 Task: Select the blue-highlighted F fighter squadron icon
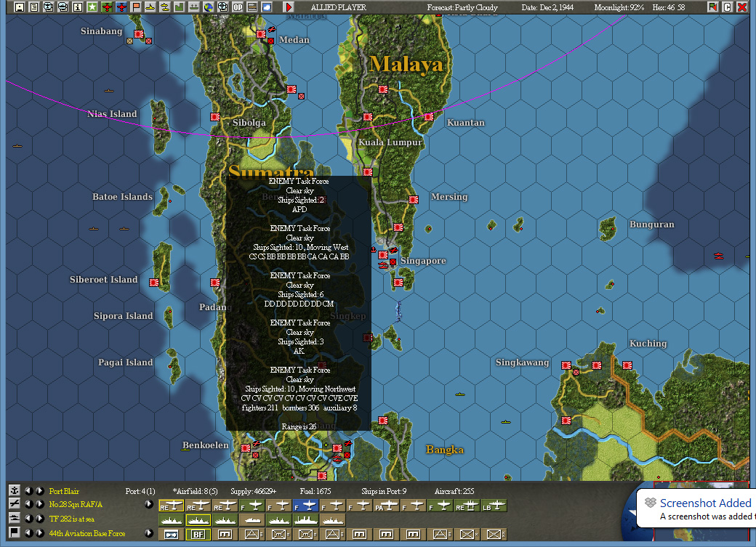306,506
